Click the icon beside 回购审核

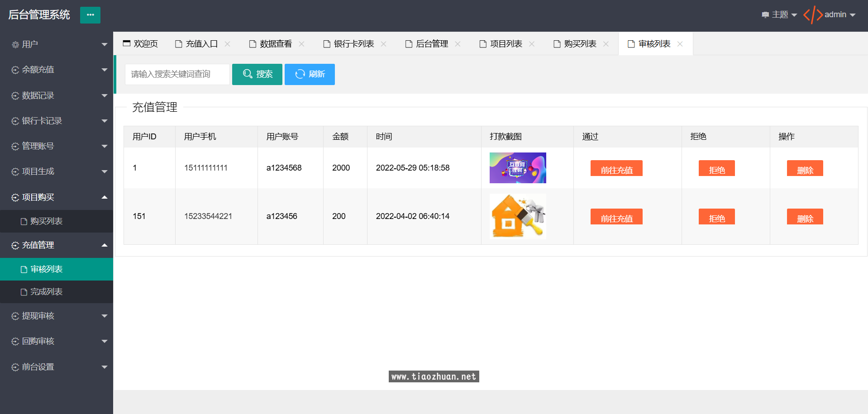coord(15,341)
